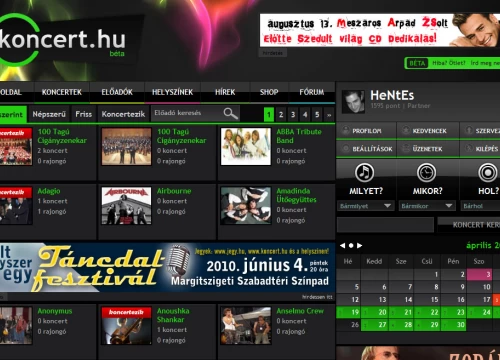Open the HOL? target icon
Viewport: 500px width, 360px height.
pyautogui.click(x=488, y=172)
